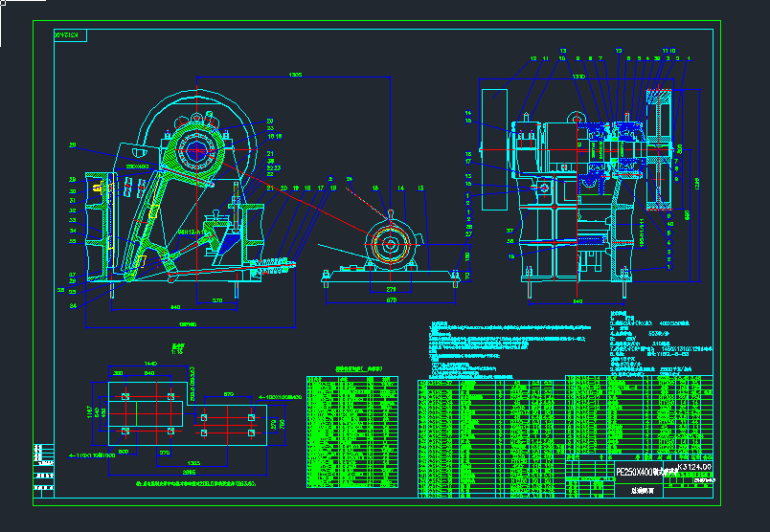The height and width of the screenshot is (532, 770).
Task: Select the revision strip at the bottom-left margin
Action: point(43,466)
